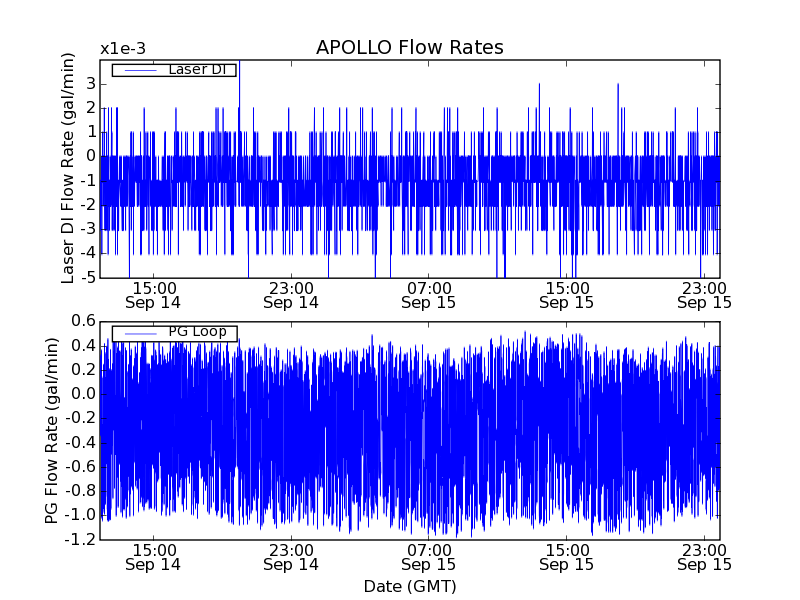Click the 0.6 y-axis tick on bottom plot

pyautogui.click(x=82, y=321)
